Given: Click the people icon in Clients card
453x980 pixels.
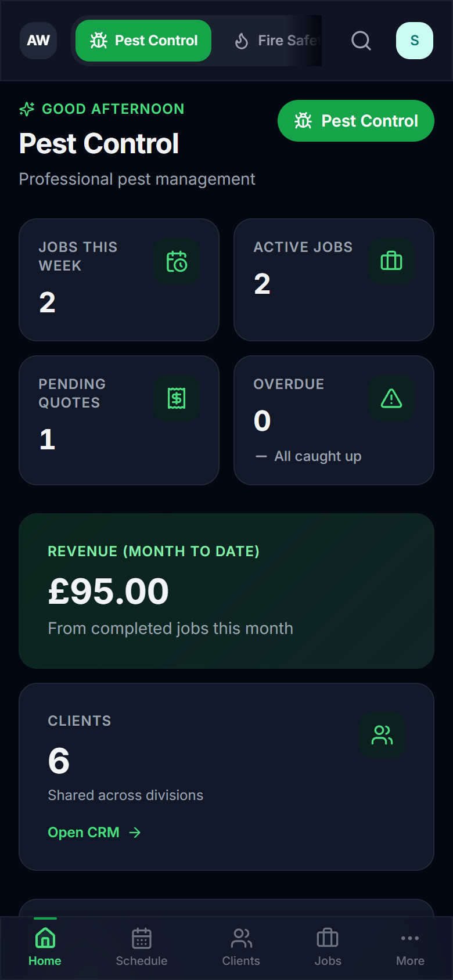Looking at the screenshot, I should pos(382,735).
